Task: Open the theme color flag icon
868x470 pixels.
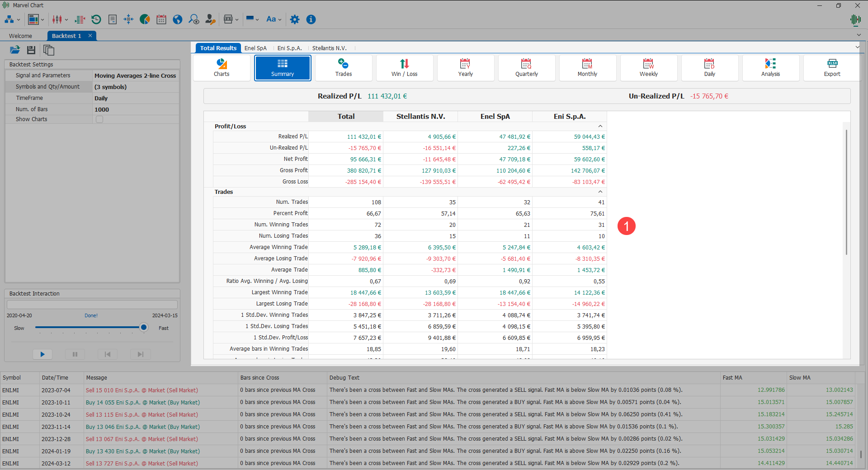Action: coord(250,19)
